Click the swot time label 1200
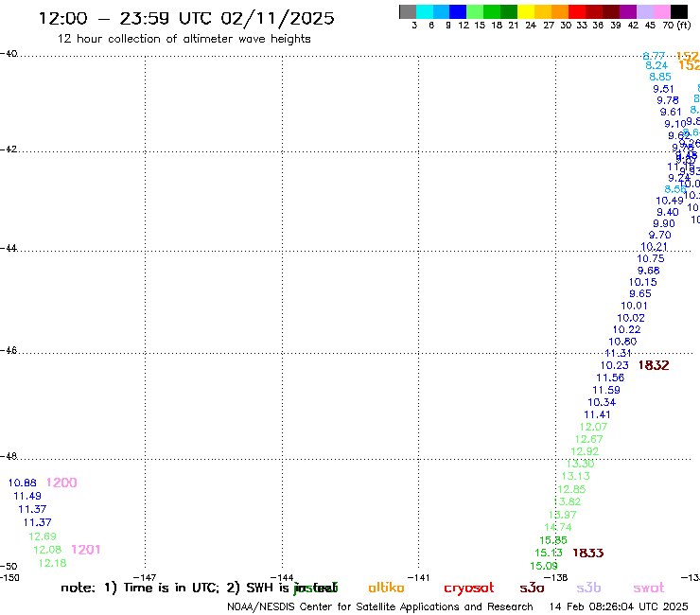 point(61,483)
